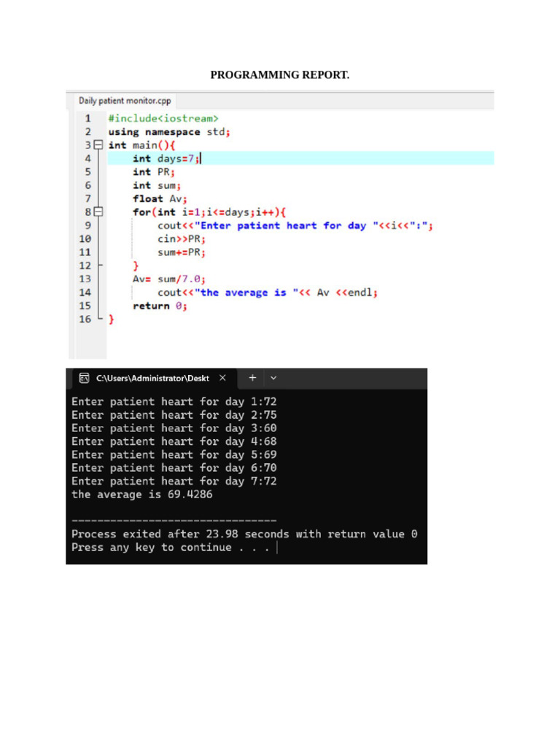Click terminal line for day 5:69
Image resolution: width=560 pixels, height=747 pixels.
click(174, 454)
